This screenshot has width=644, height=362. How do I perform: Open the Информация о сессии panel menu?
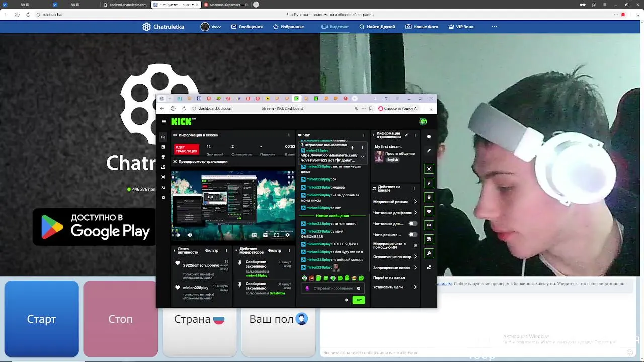[289, 135]
